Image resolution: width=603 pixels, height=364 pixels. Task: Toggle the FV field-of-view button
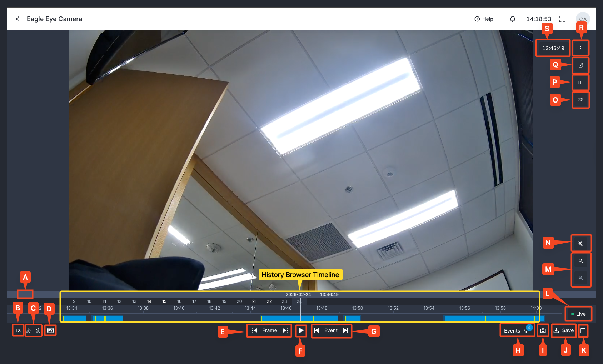point(50,330)
